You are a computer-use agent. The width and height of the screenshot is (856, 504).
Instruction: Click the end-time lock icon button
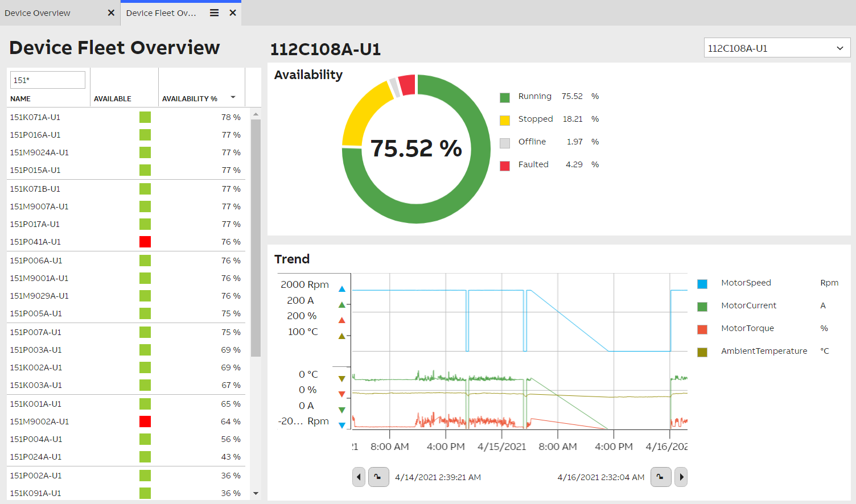pos(661,477)
